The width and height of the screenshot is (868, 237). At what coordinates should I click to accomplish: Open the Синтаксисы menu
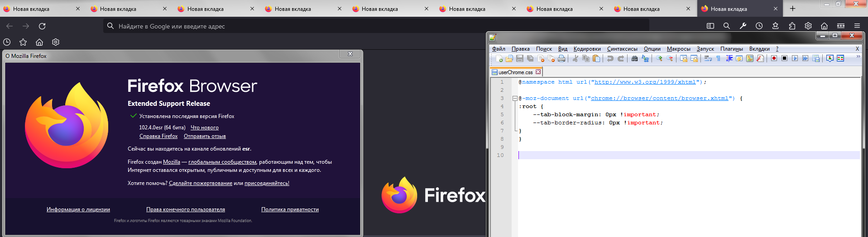(622, 49)
